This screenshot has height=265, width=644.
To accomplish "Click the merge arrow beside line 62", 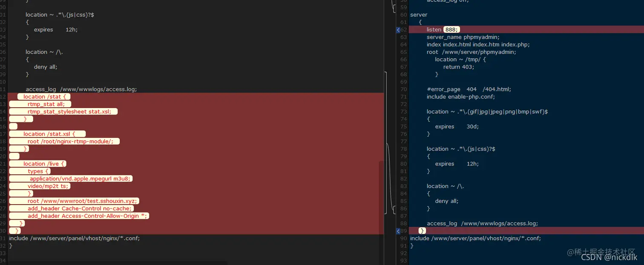I will coord(398,30).
